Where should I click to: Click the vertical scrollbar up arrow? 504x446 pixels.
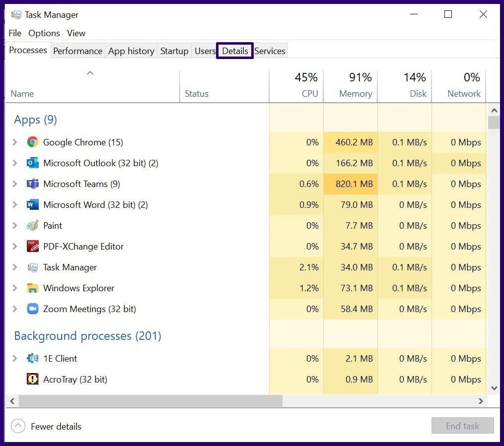[494, 111]
